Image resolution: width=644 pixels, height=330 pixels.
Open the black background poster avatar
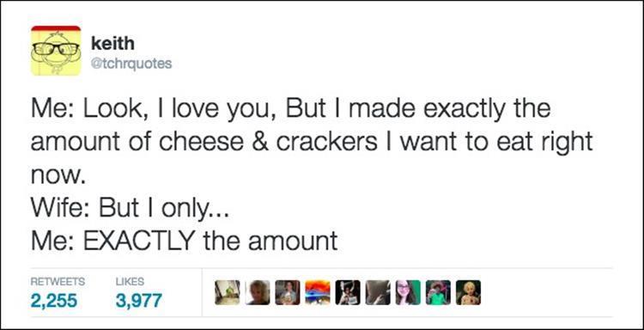click(x=348, y=292)
